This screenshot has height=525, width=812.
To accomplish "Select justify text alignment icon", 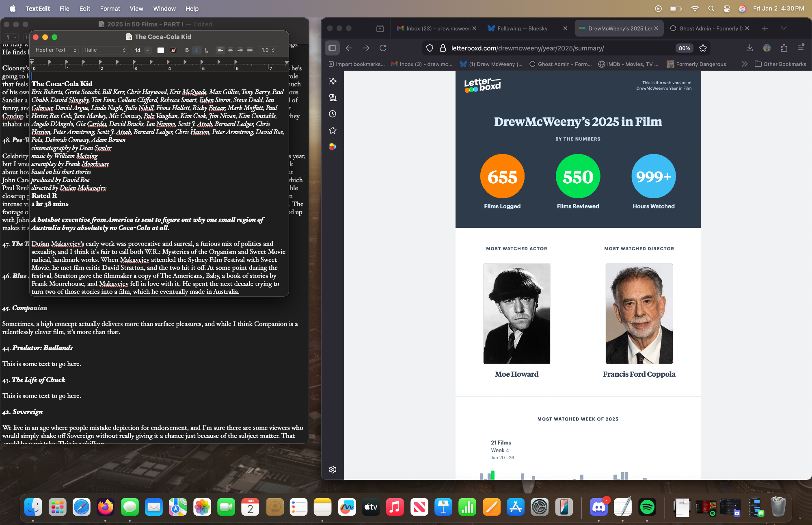I will click(x=250, y=50).
